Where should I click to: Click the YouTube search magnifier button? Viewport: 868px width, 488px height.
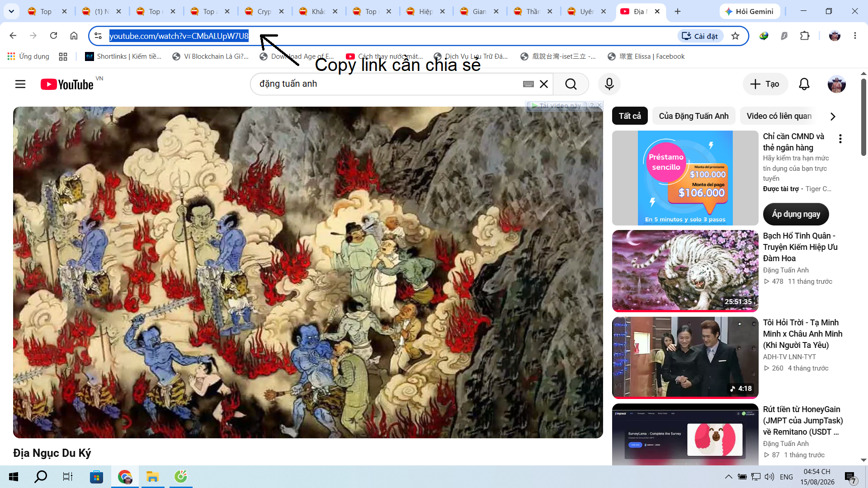[571, 84]
